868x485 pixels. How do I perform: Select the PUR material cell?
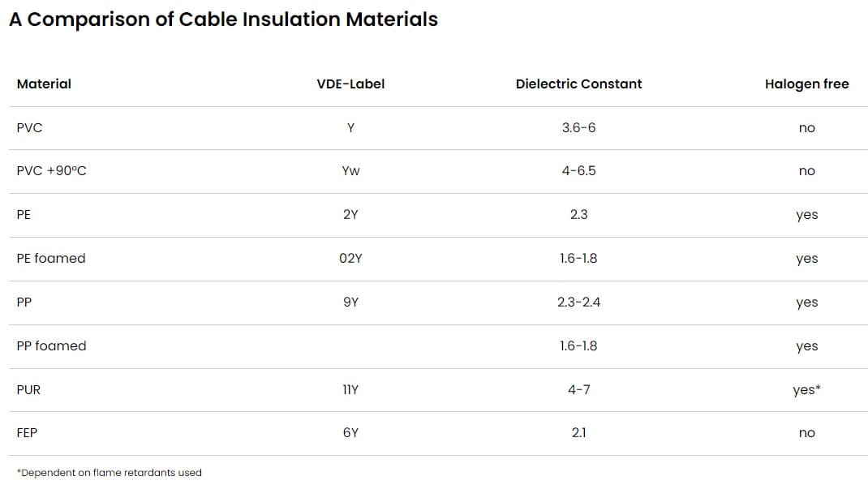point(28,389)
